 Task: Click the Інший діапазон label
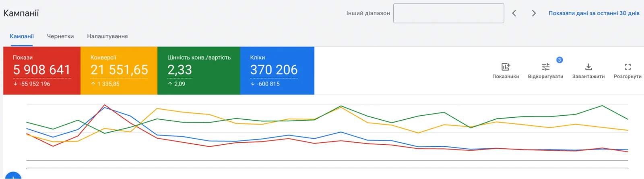pos(368,13)
